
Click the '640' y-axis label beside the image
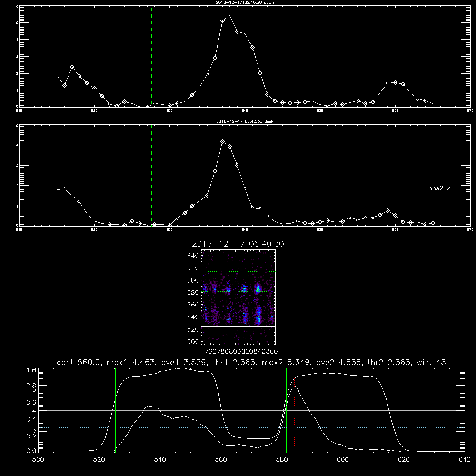193,256
